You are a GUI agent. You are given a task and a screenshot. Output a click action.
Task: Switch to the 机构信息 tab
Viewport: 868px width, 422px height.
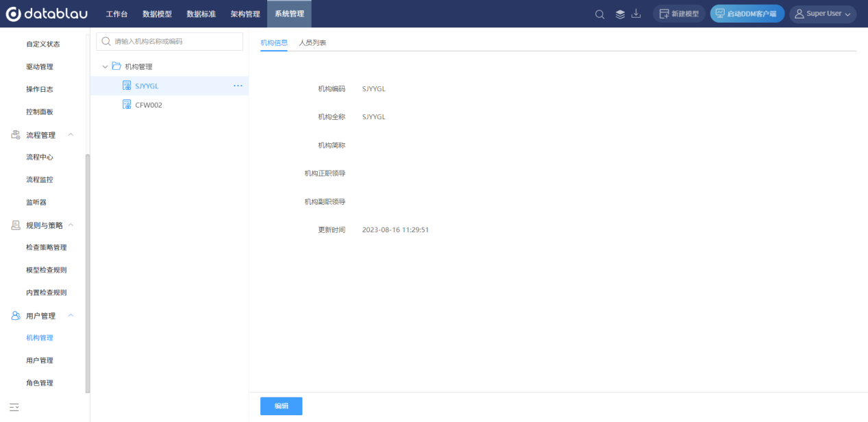click(x=274, y=42)
